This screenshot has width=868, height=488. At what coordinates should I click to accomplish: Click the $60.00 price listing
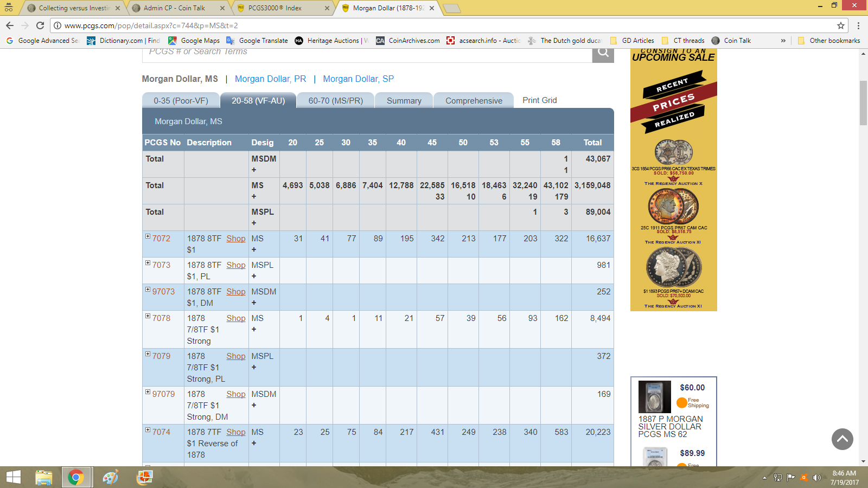click(692, 388)
